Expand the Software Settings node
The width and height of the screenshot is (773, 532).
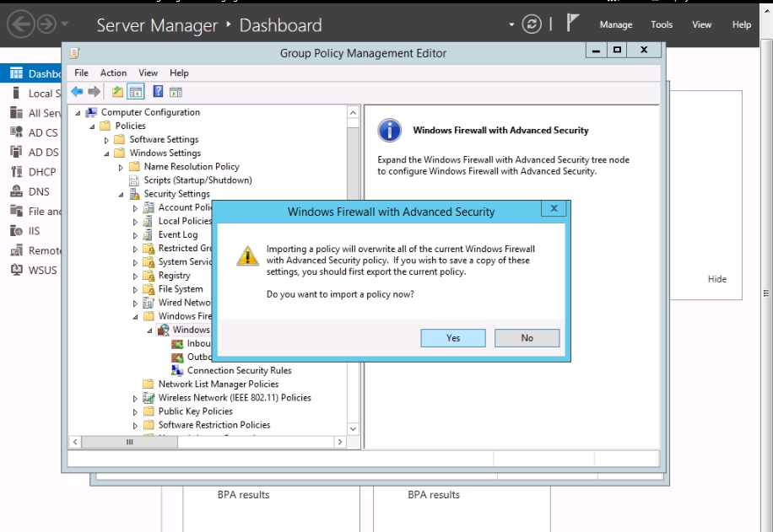[x=106, y=140]
